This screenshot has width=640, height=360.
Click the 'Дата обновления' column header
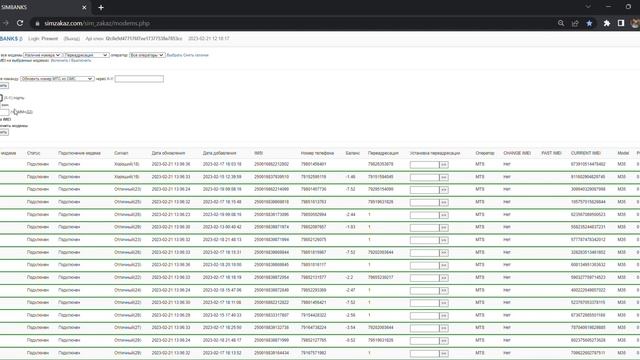coord(168,153)
